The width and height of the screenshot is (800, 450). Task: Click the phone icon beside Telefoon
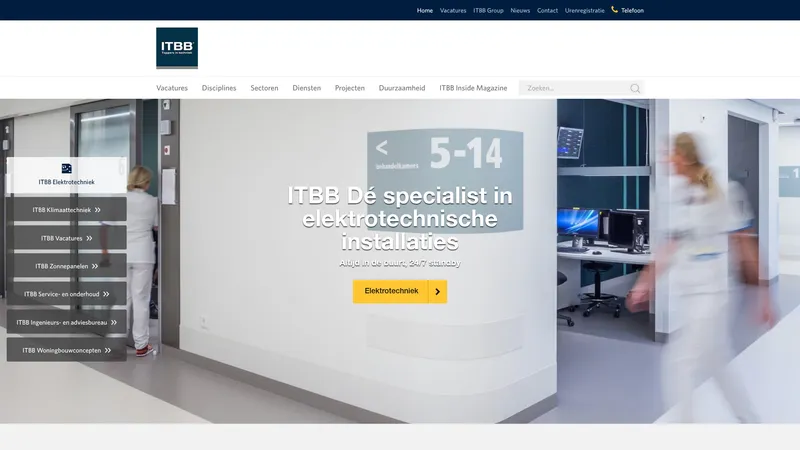tap(614, 10)
